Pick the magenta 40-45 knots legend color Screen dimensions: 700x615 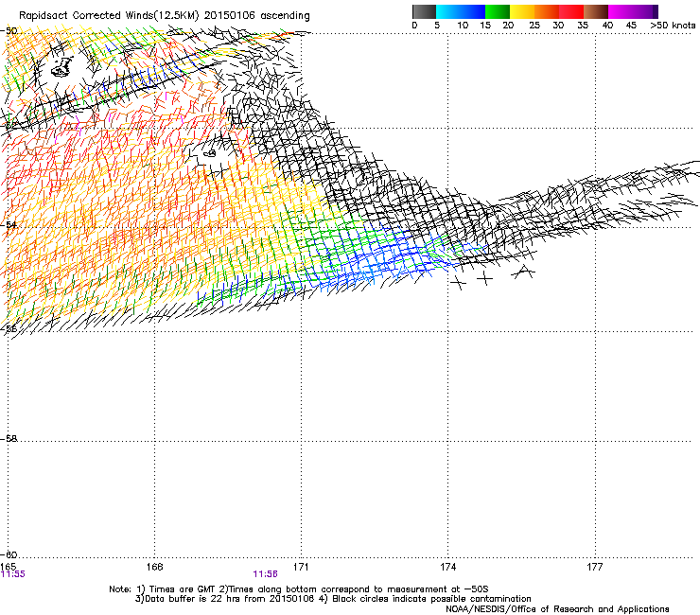(621, 11)
